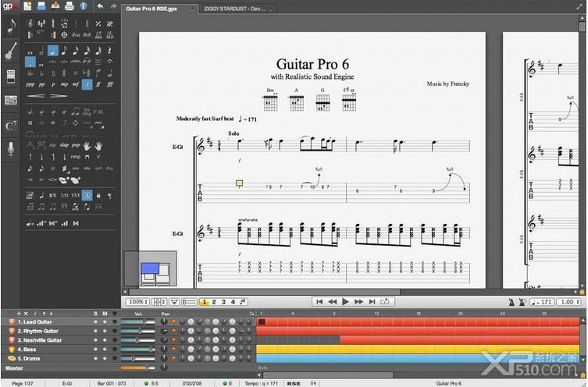The width and height of the screenshot is (588, 387).
Task: Select voice 3 button
Action: click(x=223, y=302)
